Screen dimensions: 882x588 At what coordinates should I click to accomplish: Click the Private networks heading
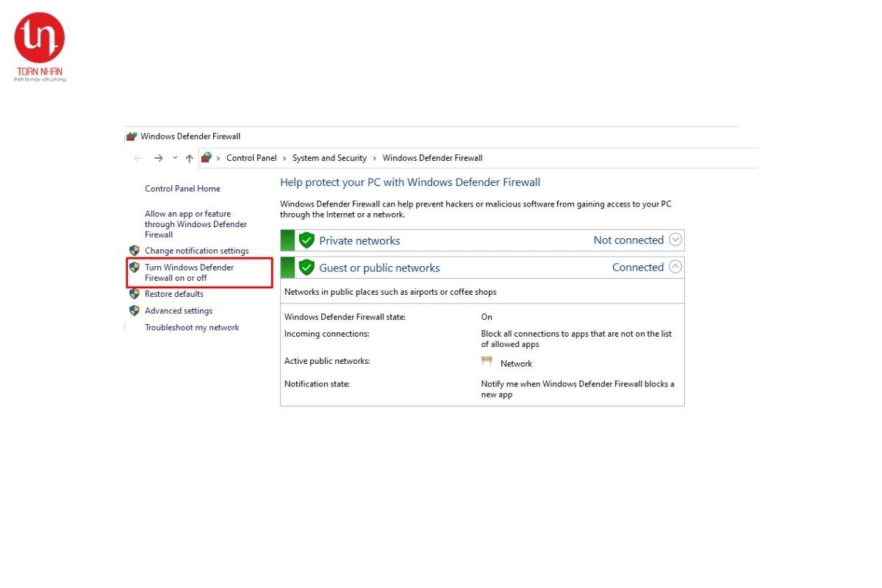click(x=359, y=240)
